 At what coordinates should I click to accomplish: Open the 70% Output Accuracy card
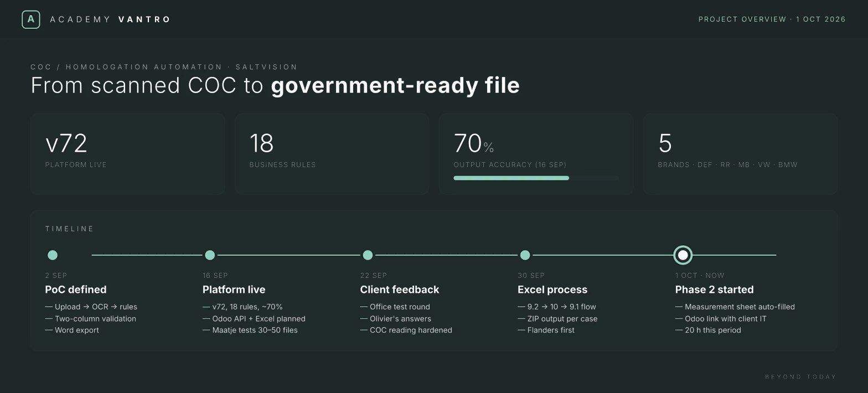pos(536,154)
